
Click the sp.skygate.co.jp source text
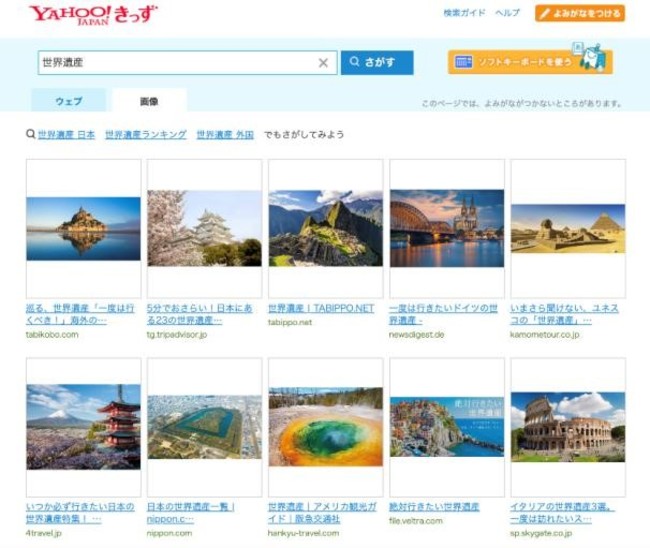(541, 533)
